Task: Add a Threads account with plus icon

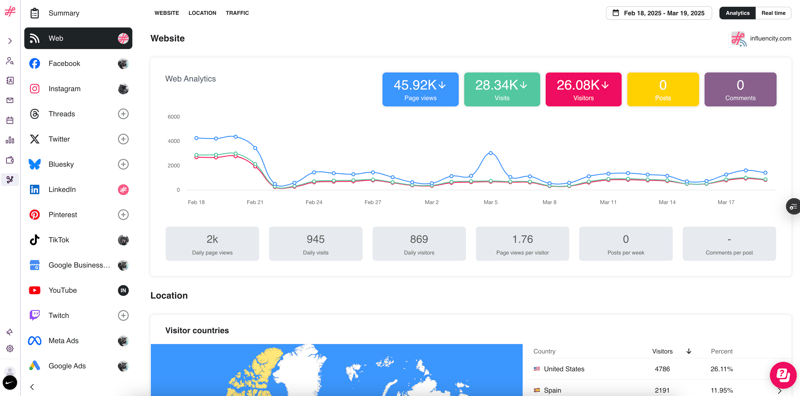Action: coord(123,114)
